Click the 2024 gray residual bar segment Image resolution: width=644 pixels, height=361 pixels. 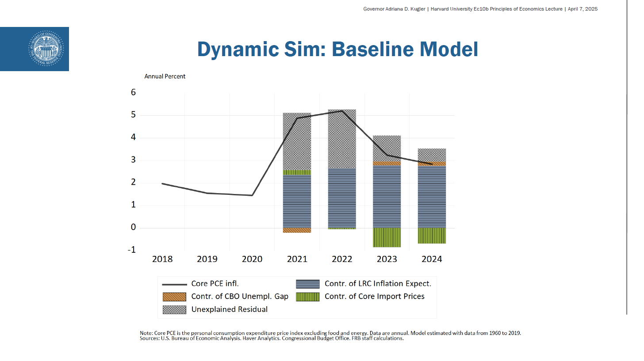[x=432, y=155]
